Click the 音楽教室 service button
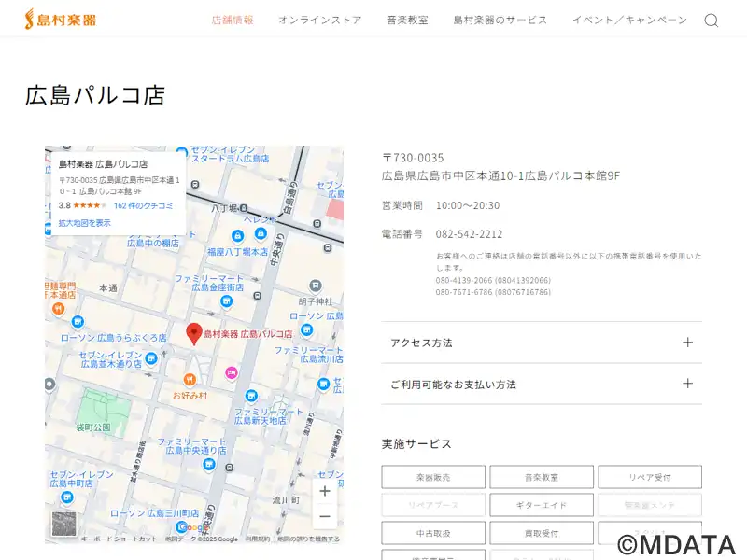The height and width of the screenshot is (560, 747). (542, 477)
